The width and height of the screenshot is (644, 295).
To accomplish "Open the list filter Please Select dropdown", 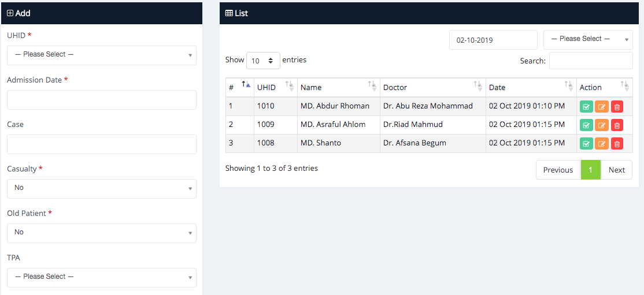I will click(x=587, y=39).
